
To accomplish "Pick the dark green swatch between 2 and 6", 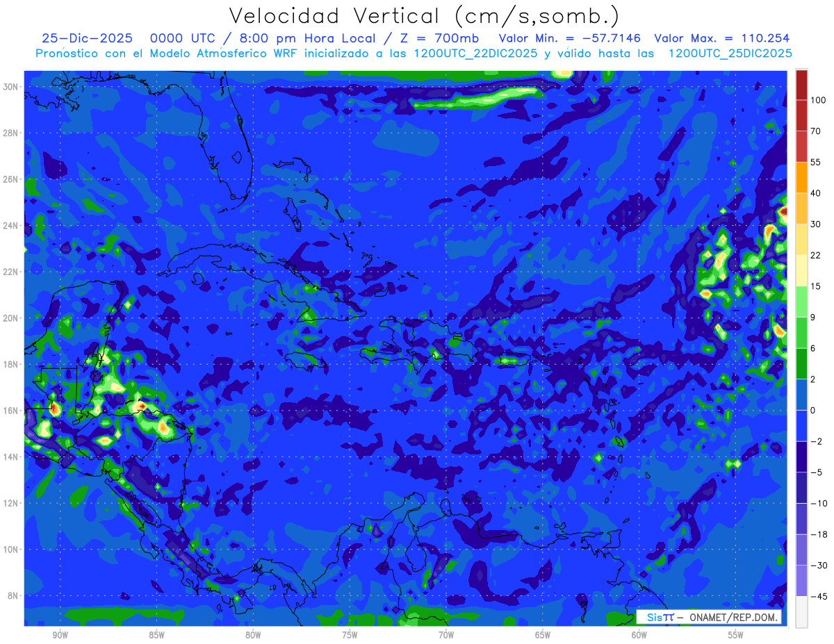I will [801, 364].
